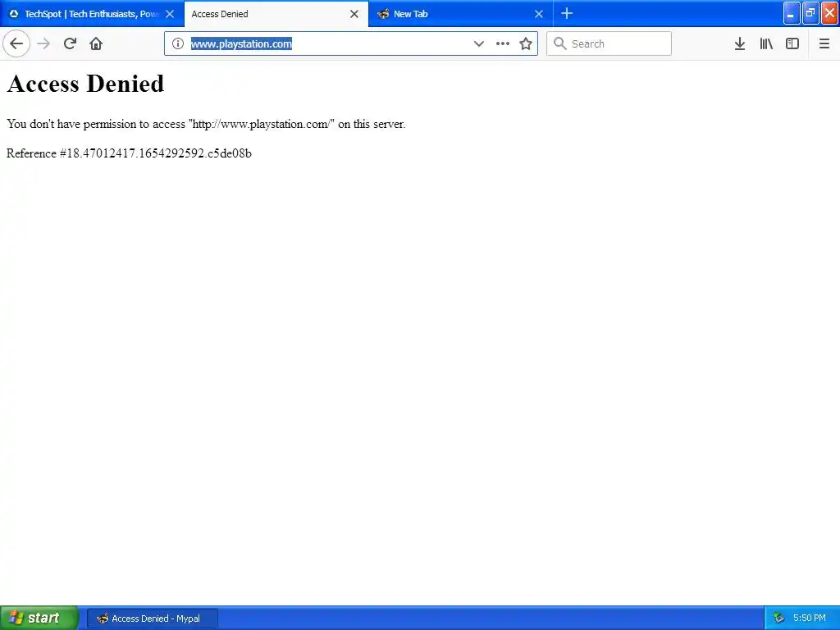Open the hamburger application menu

coord(824,43)
